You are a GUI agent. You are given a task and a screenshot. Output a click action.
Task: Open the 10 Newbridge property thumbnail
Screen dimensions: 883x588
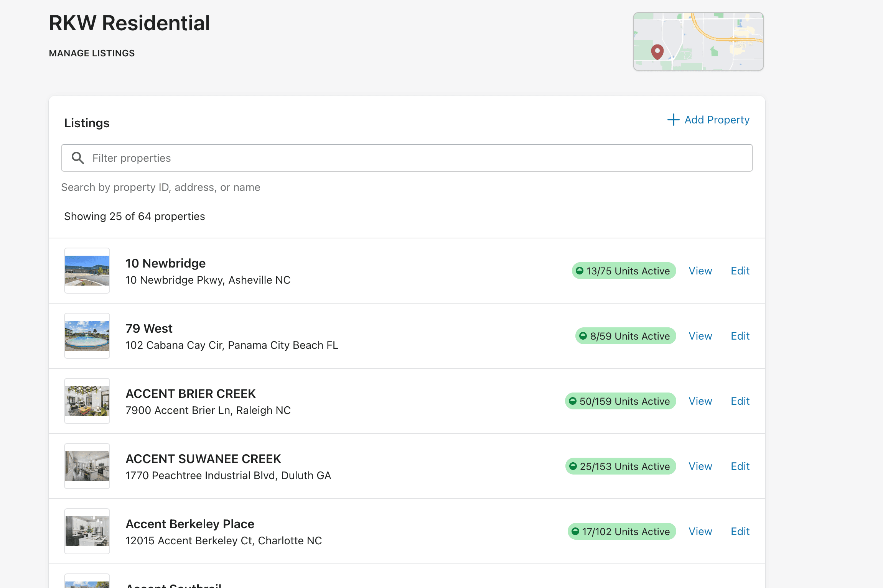87,271
